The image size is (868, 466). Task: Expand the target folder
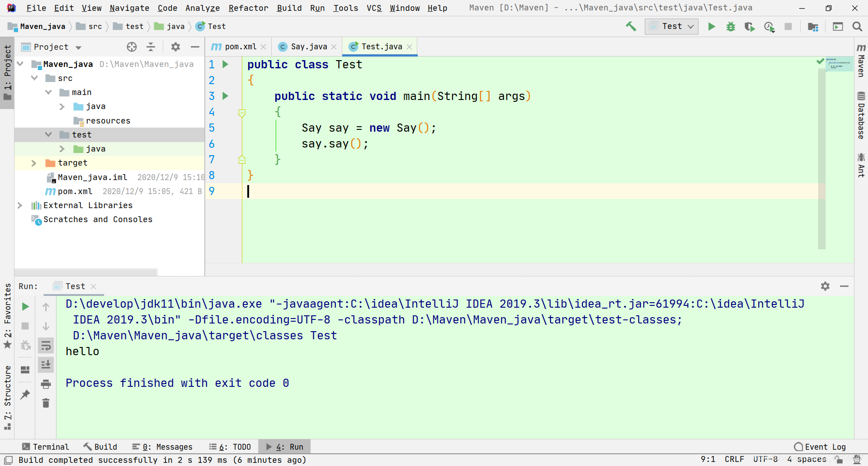pos(34,163)
